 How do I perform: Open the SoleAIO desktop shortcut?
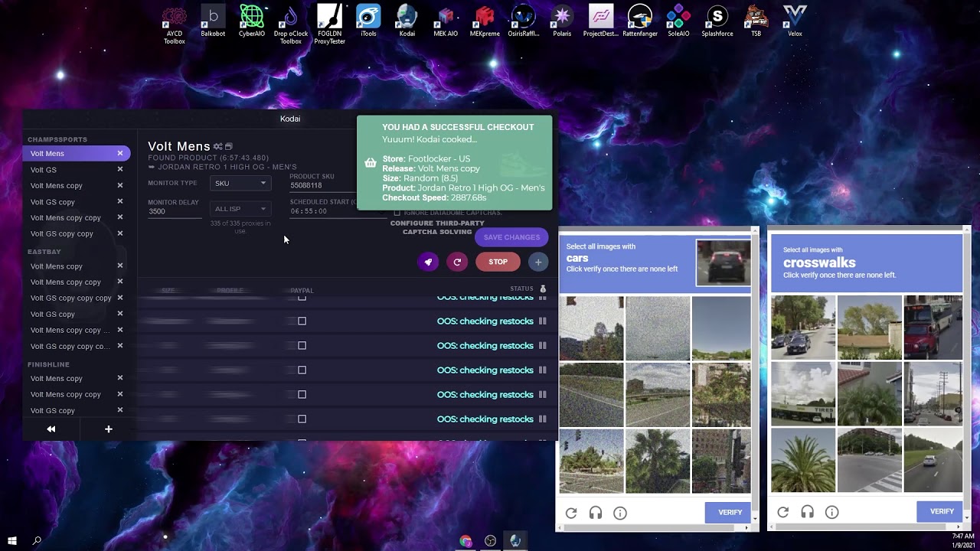(678, 21)
